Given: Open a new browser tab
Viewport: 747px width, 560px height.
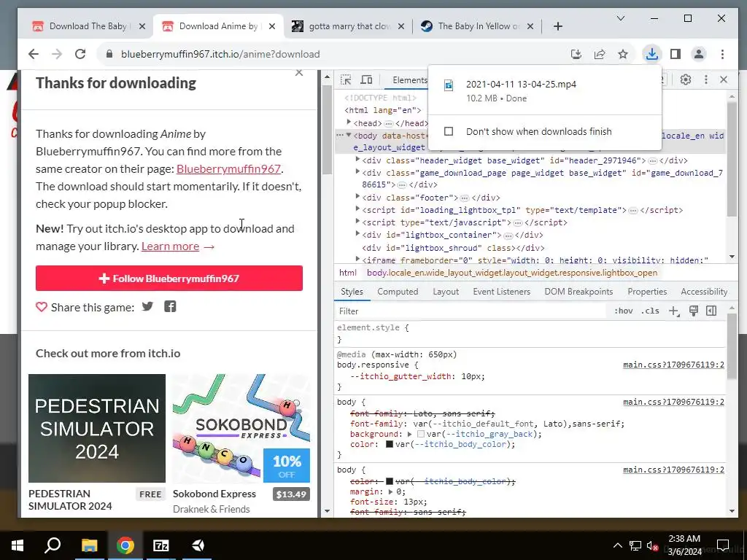Looking at the screenshot, I should 558,26.
